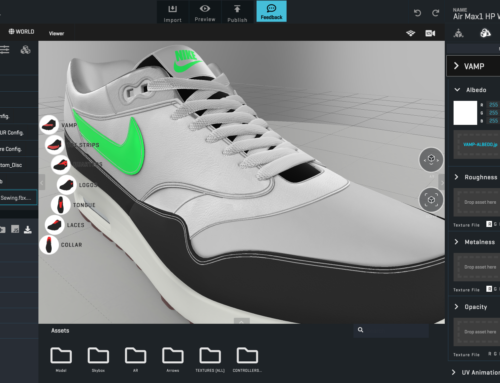Publish the project via Publish button
Screen dimensions: 500x383
click(237, 12)
